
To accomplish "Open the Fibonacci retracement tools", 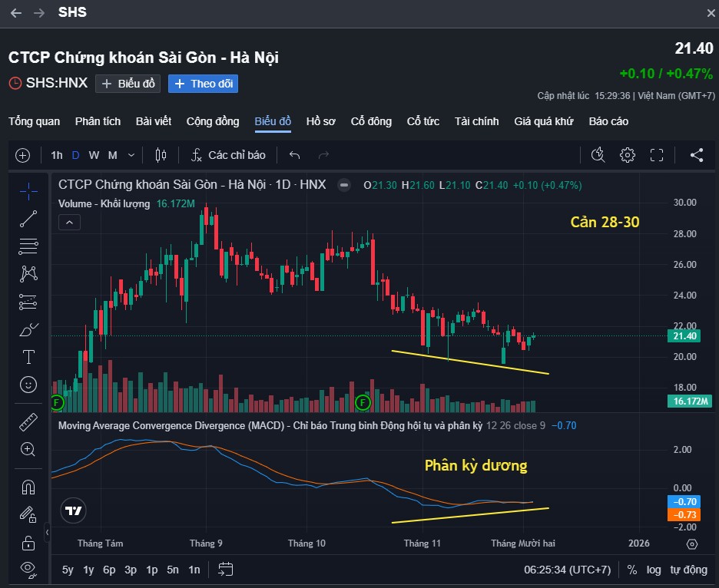I will [28, 246].
